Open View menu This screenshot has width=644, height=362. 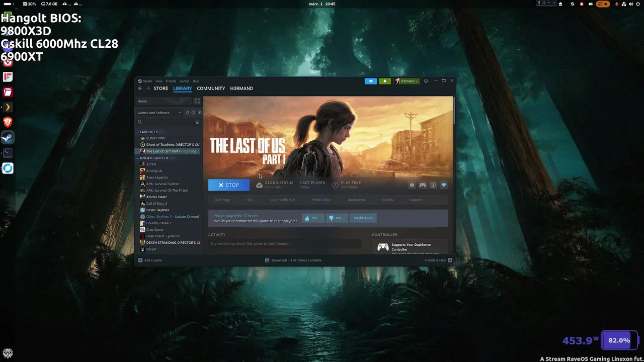[x=158, y=81]
